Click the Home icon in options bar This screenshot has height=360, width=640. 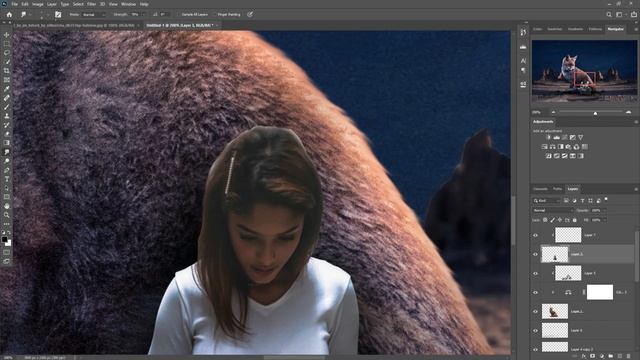pos(9,14)
